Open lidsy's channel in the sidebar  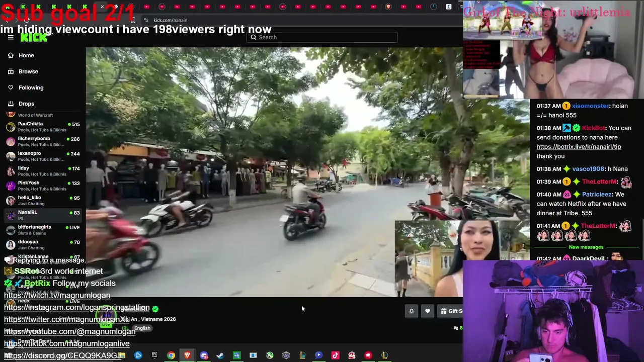(43, 171)
